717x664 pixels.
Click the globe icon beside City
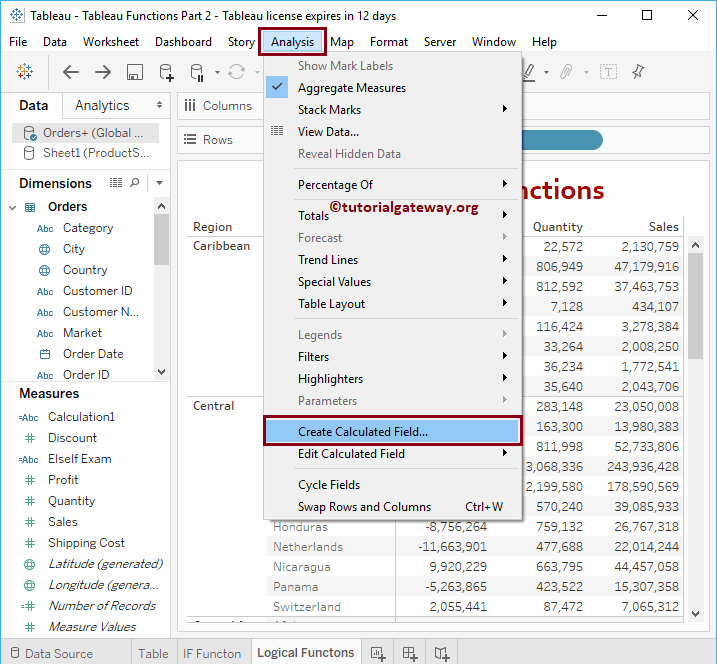point(44,249)
